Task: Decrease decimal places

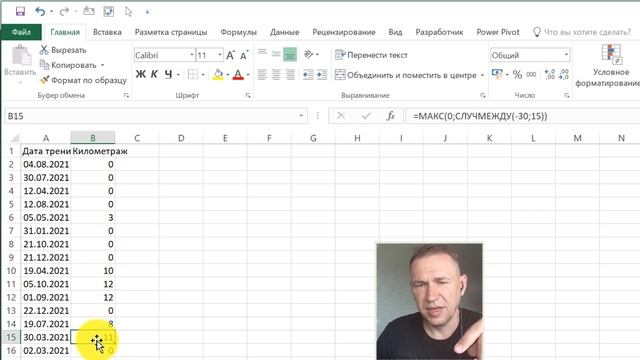Action: click(x=564, y=75)
